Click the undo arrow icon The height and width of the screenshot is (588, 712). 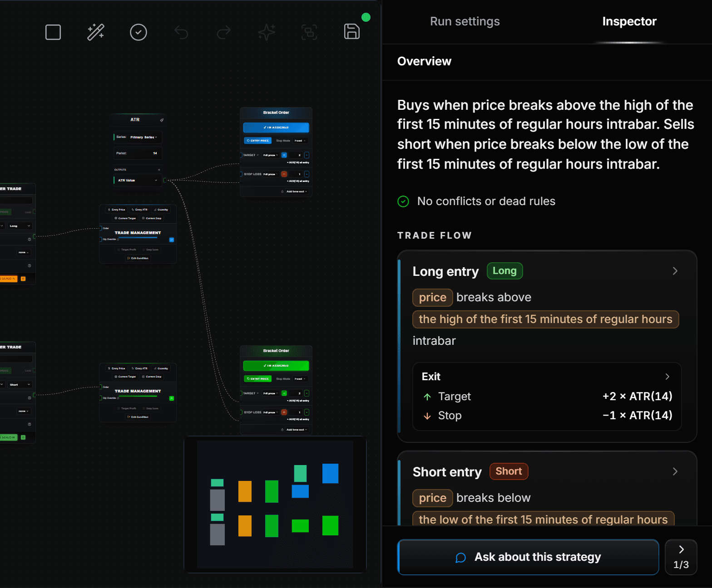tap(181, 32)
